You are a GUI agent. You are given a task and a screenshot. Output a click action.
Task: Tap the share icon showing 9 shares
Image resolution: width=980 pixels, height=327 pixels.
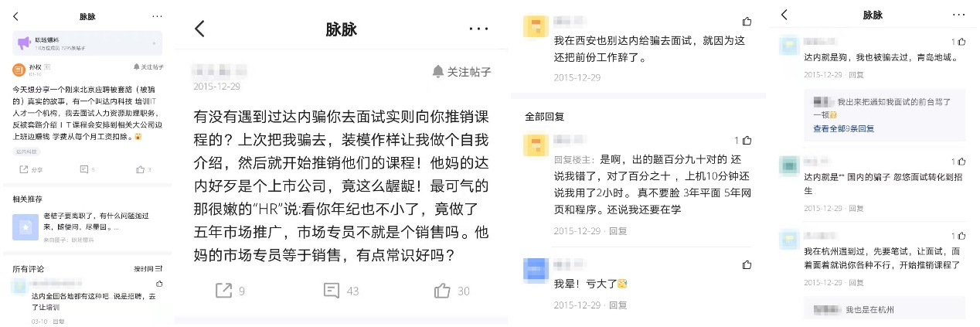[223, 291]
